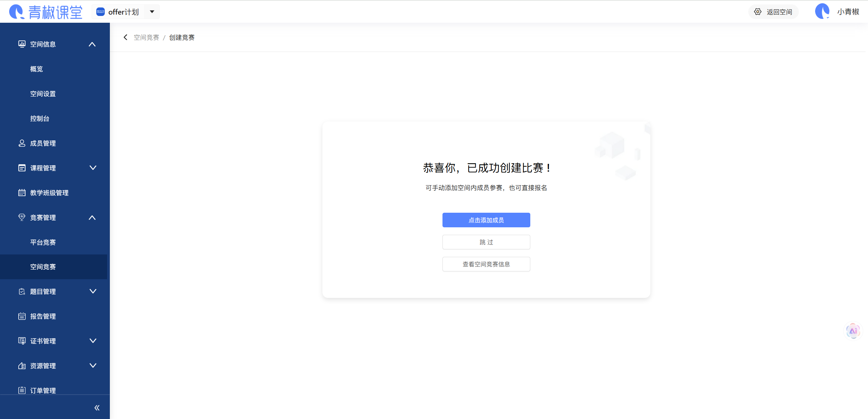Select 平台竞赛 in the sidebar
The width and height of the screenshot is (868, 419).
click(x=43, y=242)
